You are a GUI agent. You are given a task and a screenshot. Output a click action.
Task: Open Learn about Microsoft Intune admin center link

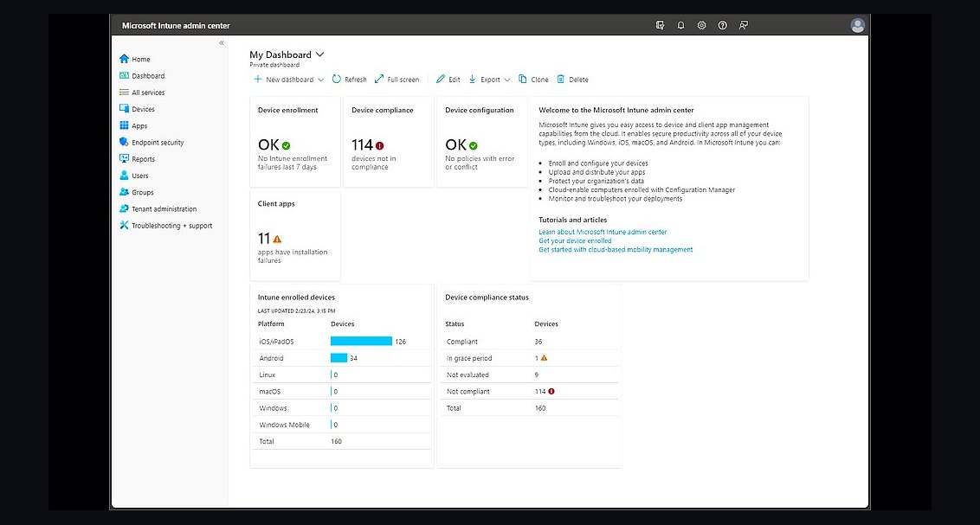pyautogui.click(x=603, y=232)
